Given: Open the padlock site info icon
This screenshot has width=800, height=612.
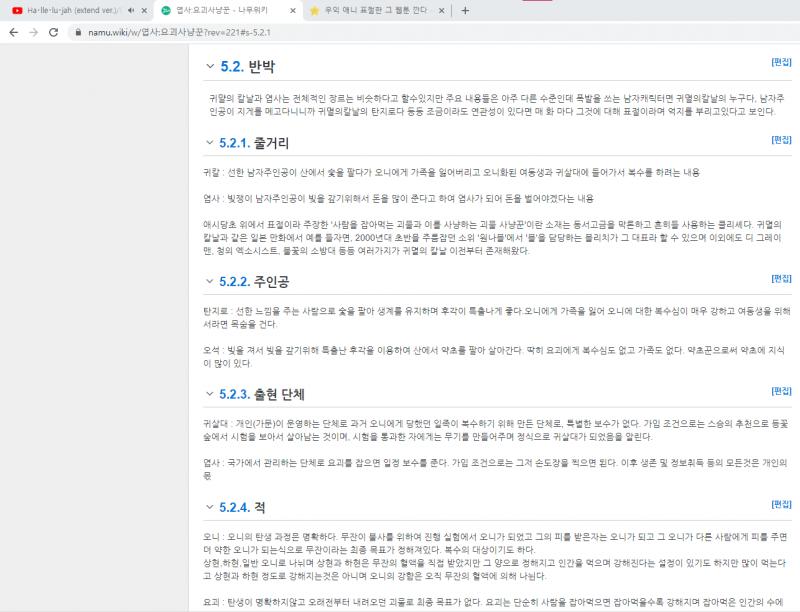Looking at the screenshot, I should [78, 32].
